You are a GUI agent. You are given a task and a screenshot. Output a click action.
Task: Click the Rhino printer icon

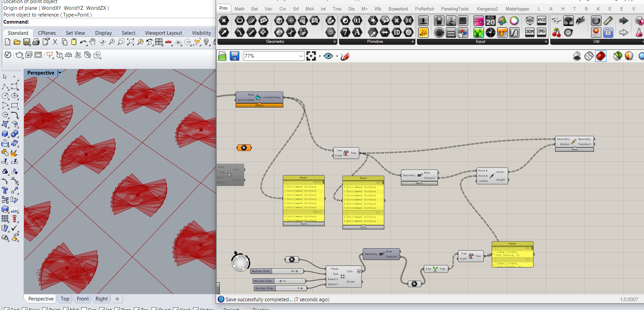36,42
